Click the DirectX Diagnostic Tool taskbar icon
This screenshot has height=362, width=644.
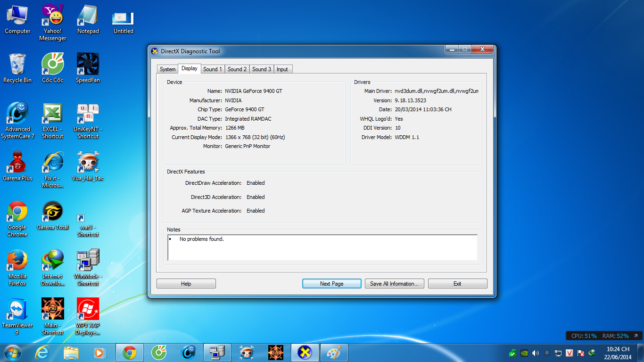coord(305,352)
